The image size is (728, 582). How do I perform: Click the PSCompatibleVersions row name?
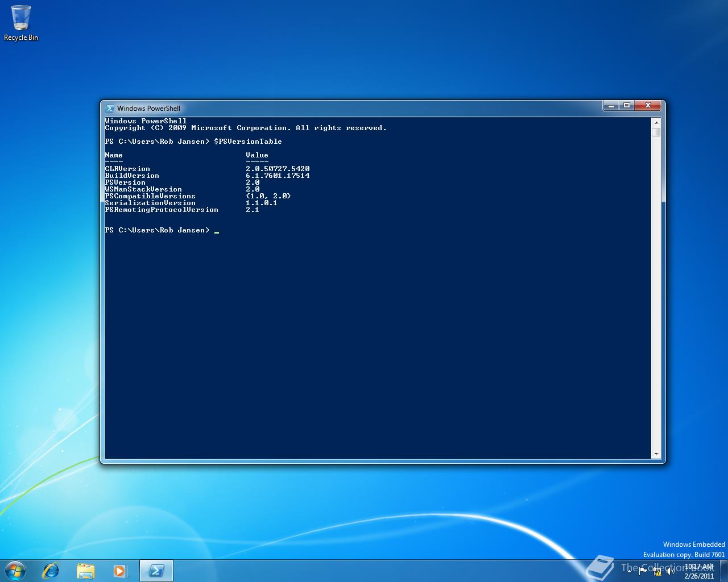tap(150, 196)
